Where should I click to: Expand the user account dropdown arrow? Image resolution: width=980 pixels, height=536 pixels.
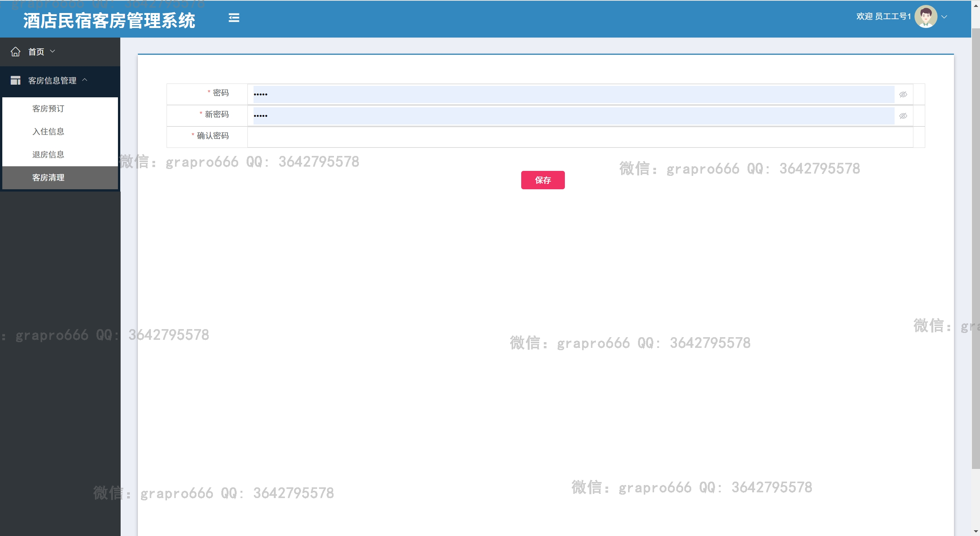pos(944,17)
